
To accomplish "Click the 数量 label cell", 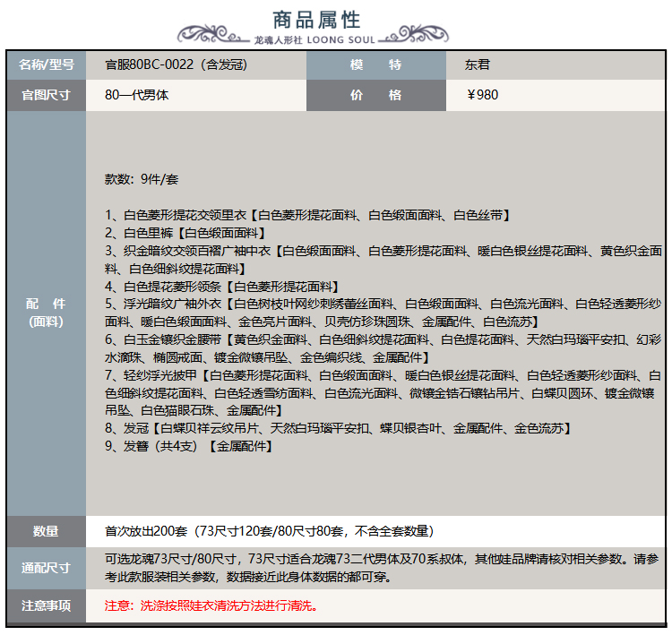I will [47, 531].
